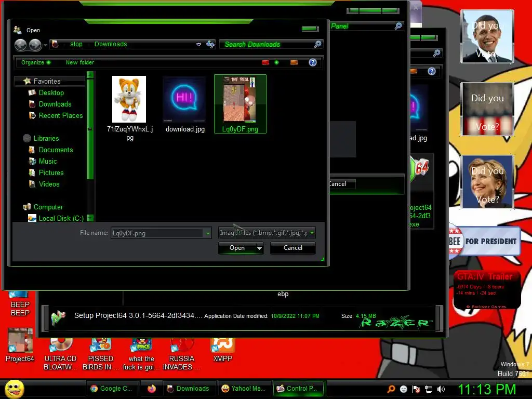Click search magnifier in background Explorer window
The image size is (532, 399).
[436, 53]
